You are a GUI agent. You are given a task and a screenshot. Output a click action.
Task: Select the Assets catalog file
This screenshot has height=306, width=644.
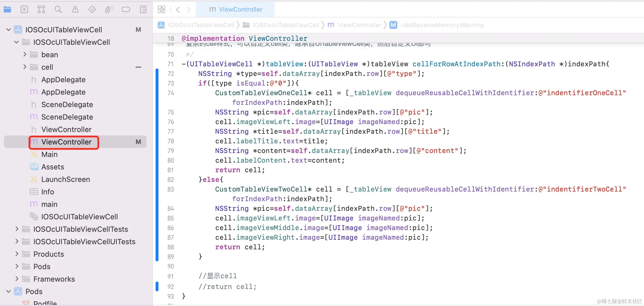(x=53, y=167)
